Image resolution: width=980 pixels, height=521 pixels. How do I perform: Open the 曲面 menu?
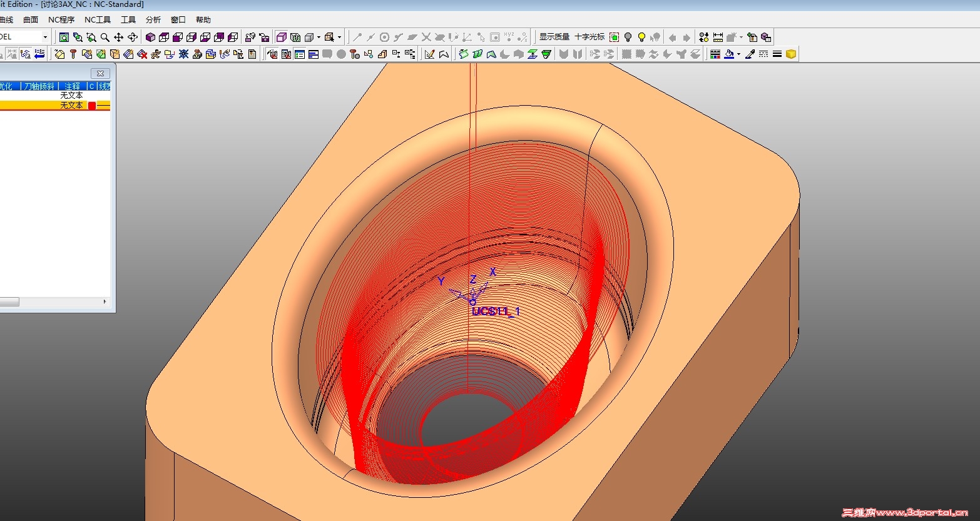(30, 20)
